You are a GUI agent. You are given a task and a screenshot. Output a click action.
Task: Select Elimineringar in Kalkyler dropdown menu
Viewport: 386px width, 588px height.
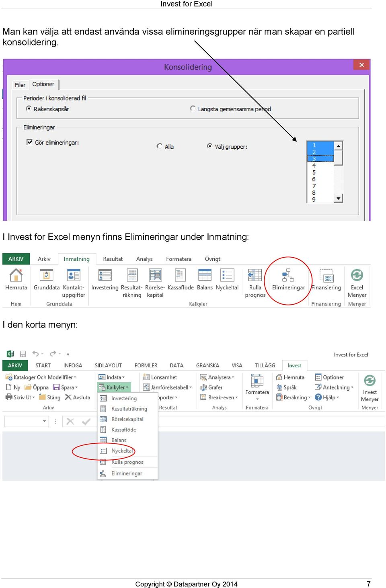point(127,473)
